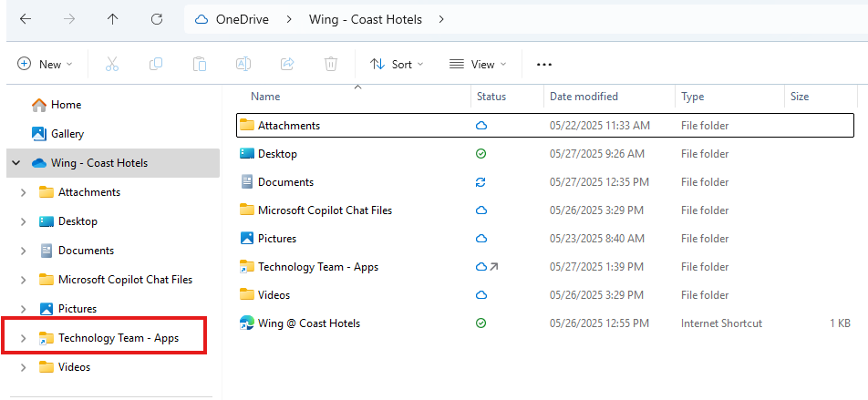Expand Technology Team - Apps in sidebar
868x400 pixels.
23,338
